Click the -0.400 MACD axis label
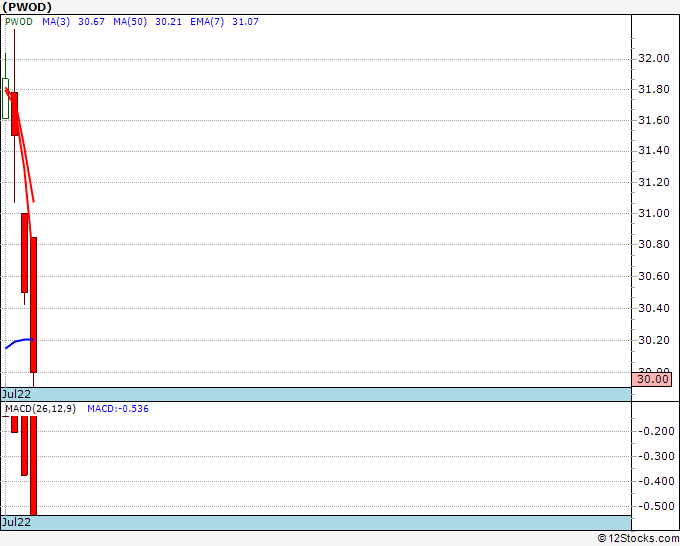The width and height of the screenshot is (680, 546). coord(656,481)
